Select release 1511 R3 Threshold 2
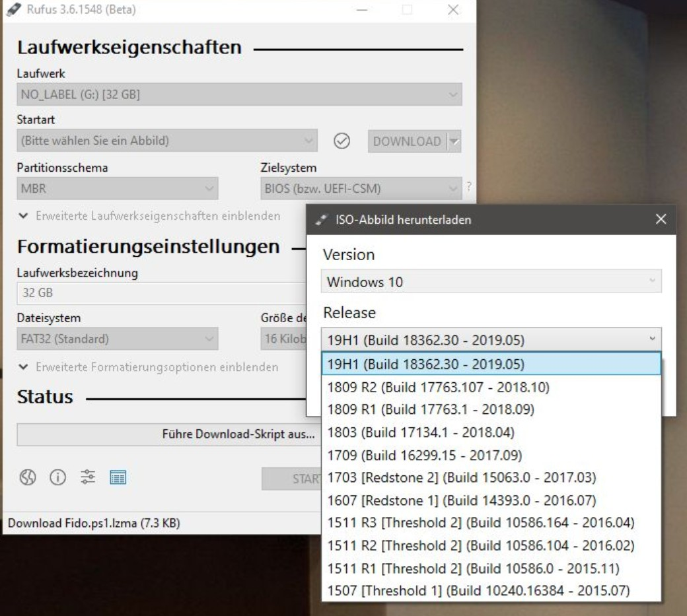The width and height of the screenshot is (687, 616). pyautogui.click(x=491, y=523)
